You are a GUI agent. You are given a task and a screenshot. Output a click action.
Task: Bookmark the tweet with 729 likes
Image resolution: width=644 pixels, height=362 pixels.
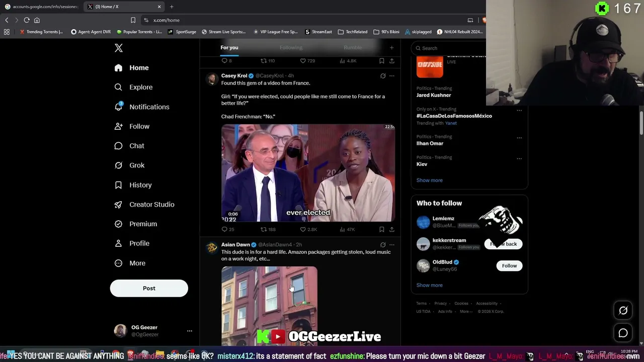click(x=382, y=61)
